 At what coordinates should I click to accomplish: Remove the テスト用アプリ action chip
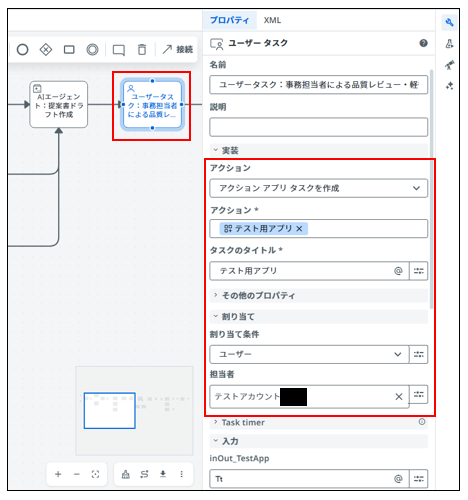point(299,229)
